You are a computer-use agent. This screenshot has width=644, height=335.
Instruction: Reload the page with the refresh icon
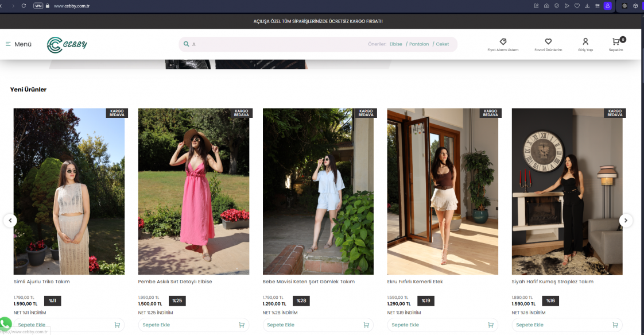(24, 6)
